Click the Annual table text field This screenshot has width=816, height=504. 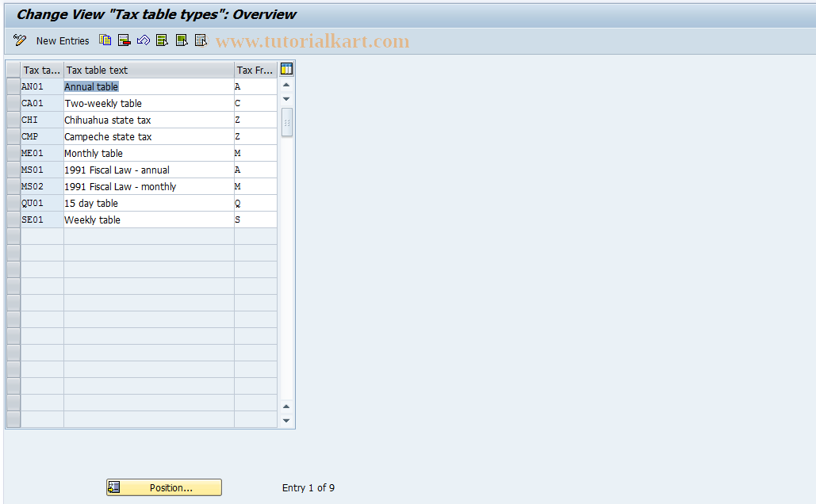(149, 86)
